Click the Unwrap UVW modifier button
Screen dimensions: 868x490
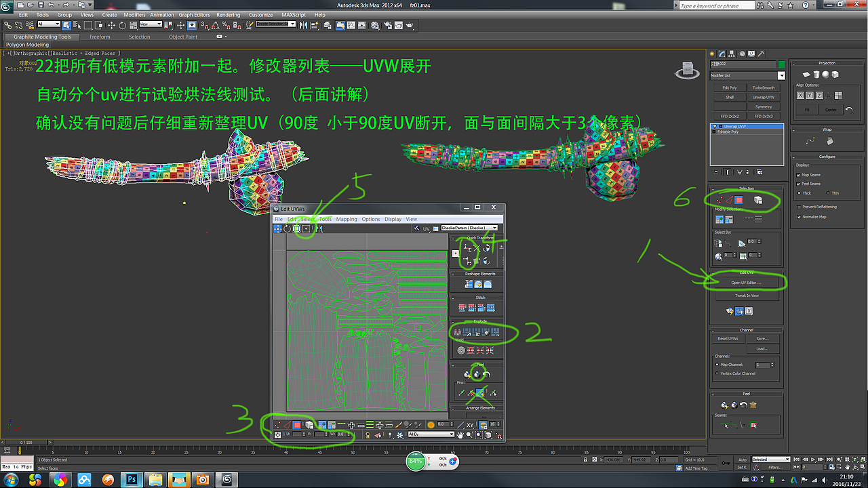pyautogui.click(x=764, y=97)
